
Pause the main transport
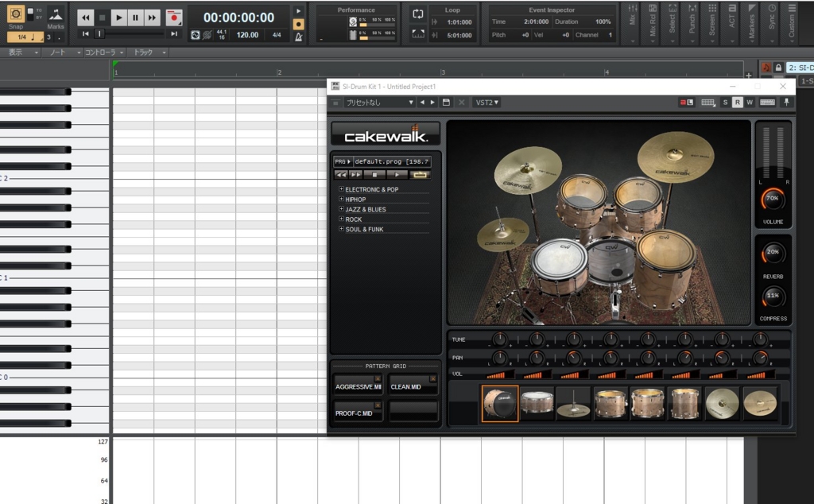[135, 17]
